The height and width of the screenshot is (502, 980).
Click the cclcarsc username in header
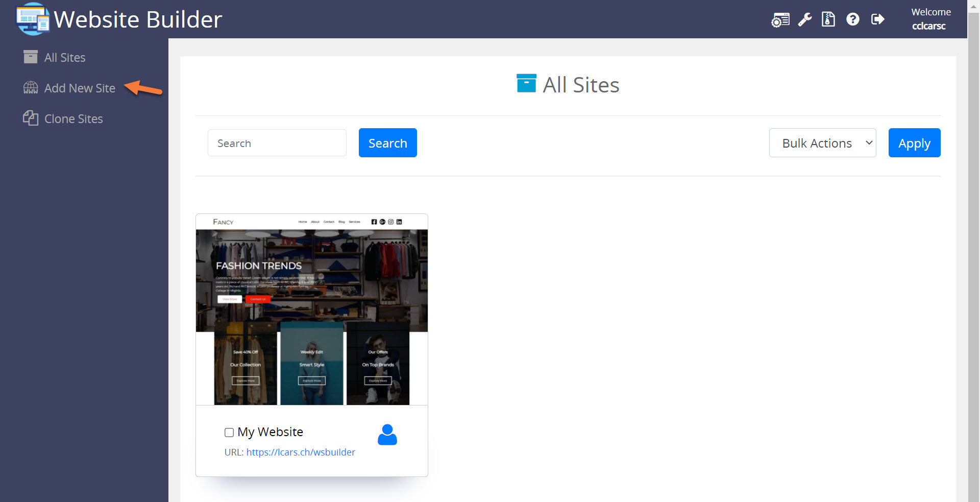tap(928, 26)
